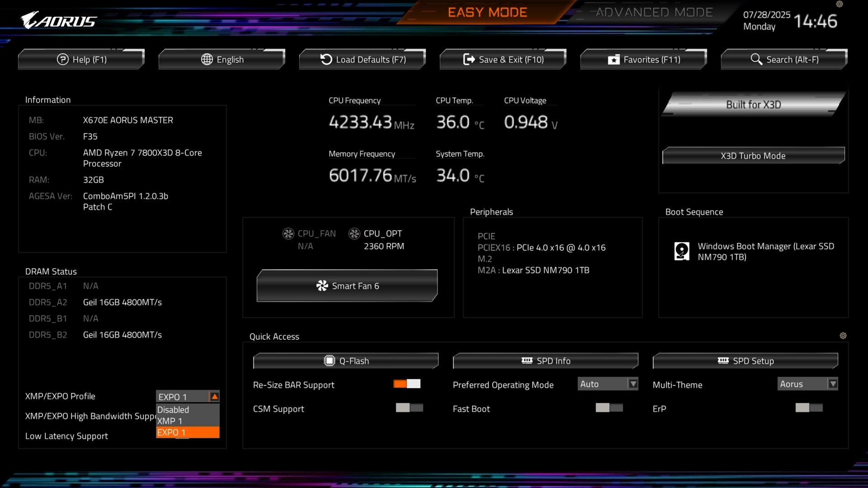The width and height of the screenshot is (868, 488).
Task: Click the Favorites star icon
Action: 613,60
